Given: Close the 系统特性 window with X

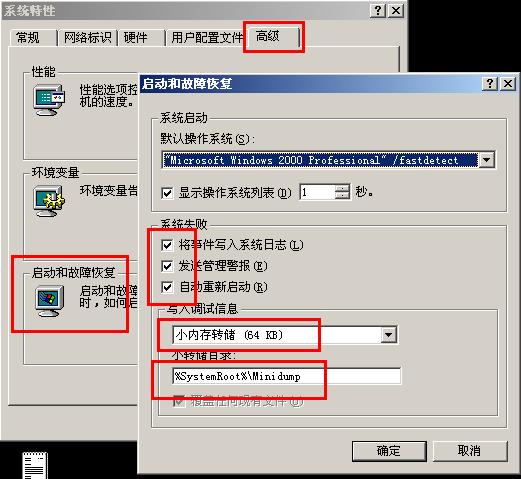Looking at the screenshot, I should (396, 11).
